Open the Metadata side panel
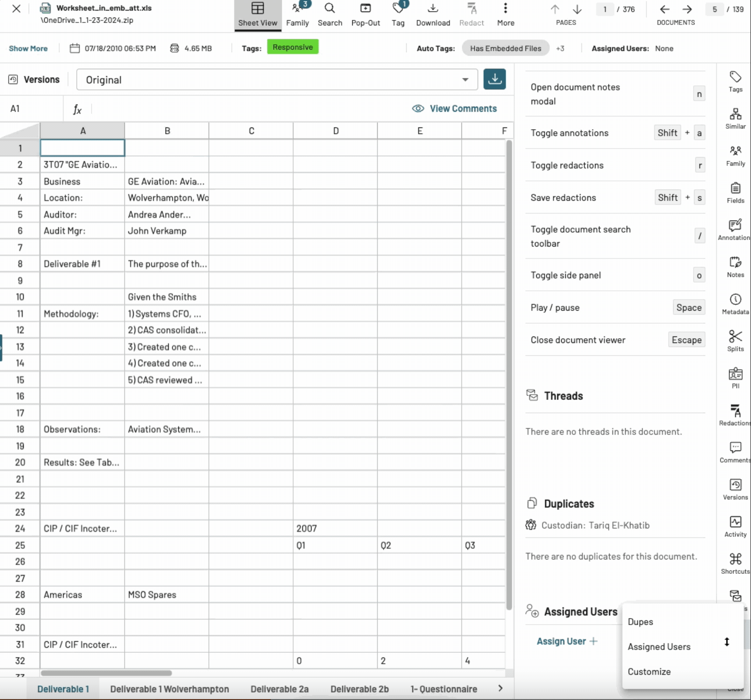This screenshot has height=700, width=751. (x=735, y=304)
